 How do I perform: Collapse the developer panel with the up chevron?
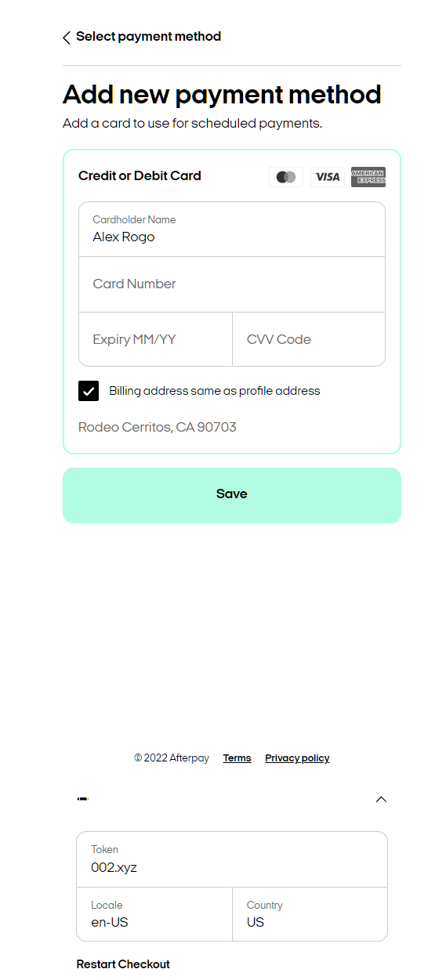[x=381, y=799]
